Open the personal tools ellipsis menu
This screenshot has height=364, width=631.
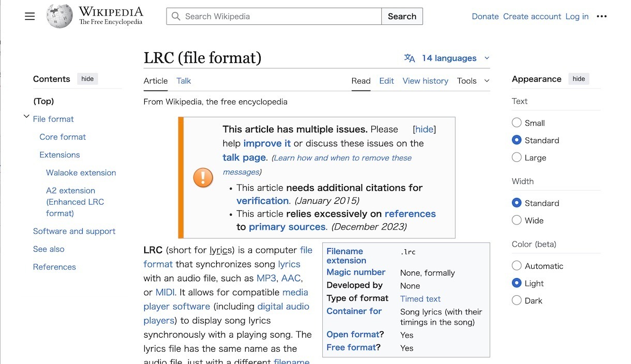click(x=602, y=17)
